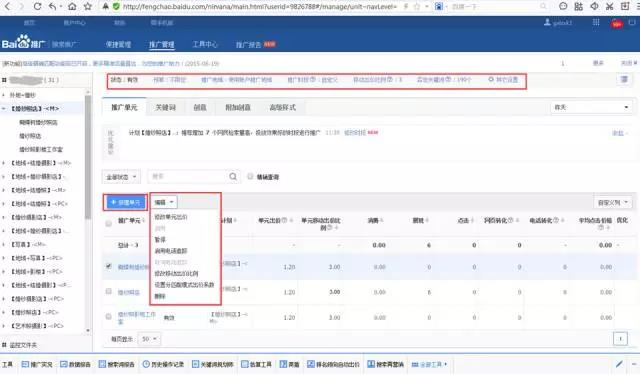Switch to the 关键词 tab
Image resolution: width=640 pixels, height=374 pixels.
(x=165, y=107)
